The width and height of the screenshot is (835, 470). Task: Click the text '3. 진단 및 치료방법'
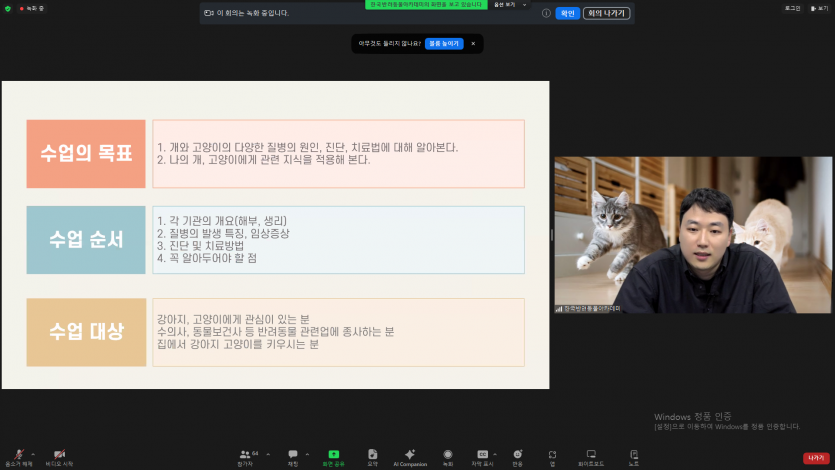pyautogui.click(x=200, y=246)
